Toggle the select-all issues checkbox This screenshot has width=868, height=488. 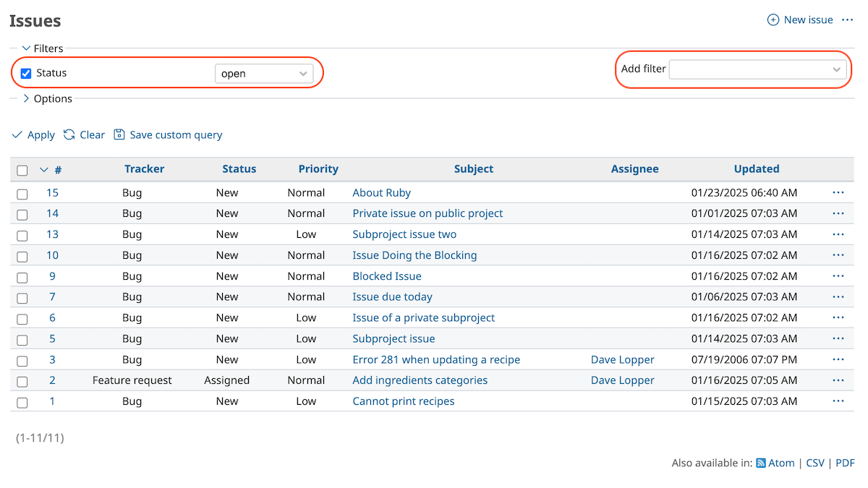coord(22,169)
